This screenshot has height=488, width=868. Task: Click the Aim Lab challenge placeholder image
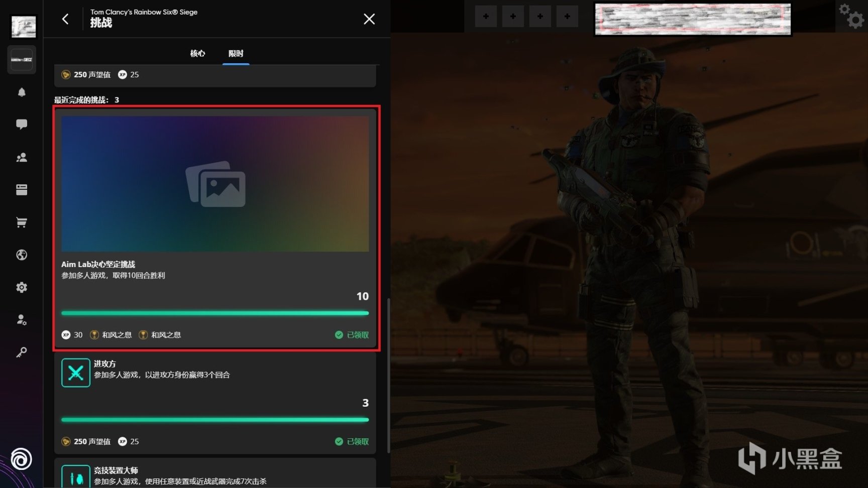coord(215,184)
